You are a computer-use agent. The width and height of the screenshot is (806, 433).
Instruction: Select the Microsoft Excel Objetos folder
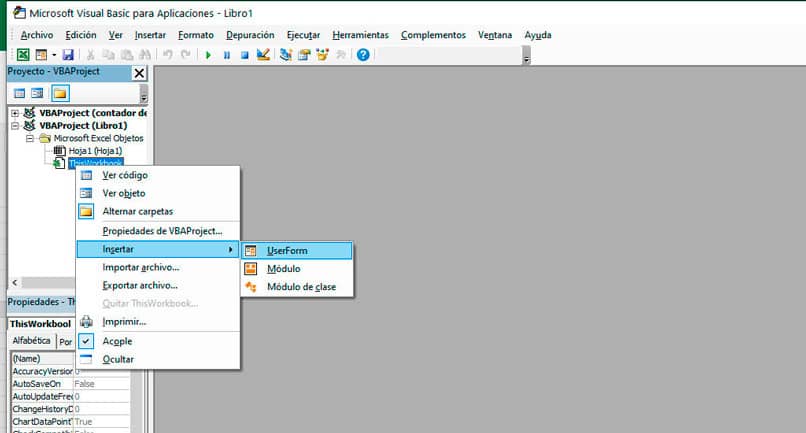98,138
